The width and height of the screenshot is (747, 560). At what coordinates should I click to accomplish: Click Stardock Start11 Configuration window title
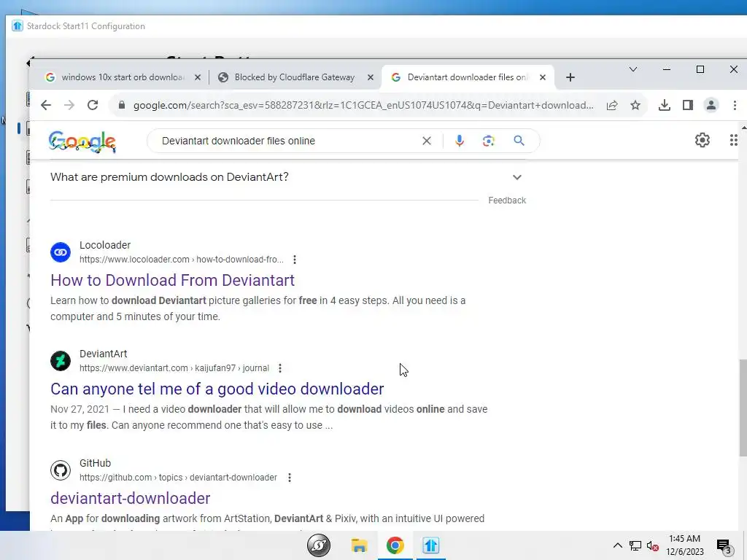coord(86,26)
